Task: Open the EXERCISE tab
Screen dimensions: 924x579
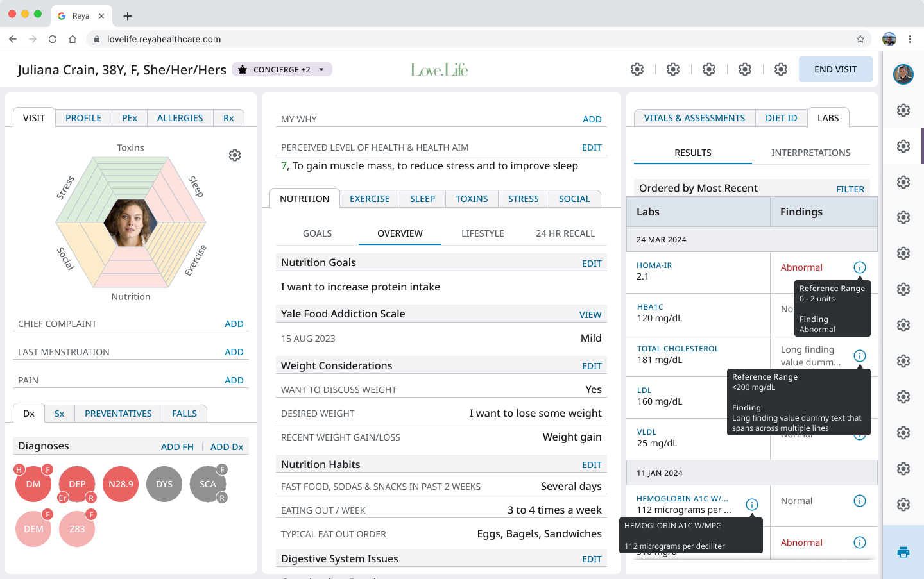Action: tap(370, 199)
